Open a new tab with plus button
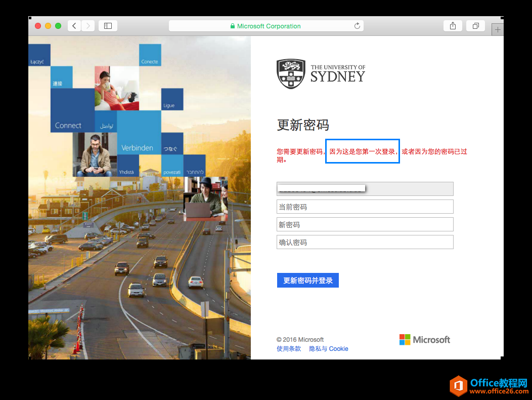Viewport: 532px width, 400px height. tap(498, 30)
